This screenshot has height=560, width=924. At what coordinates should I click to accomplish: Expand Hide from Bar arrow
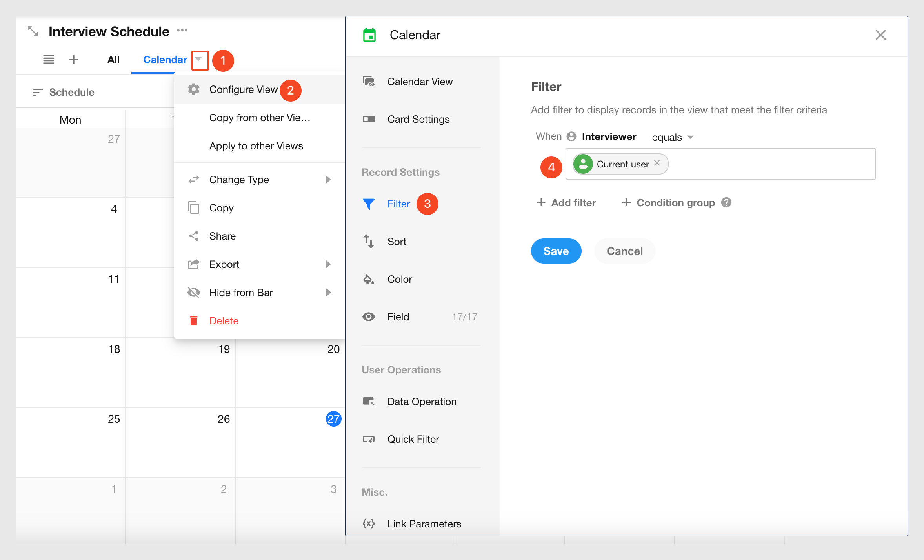coord(328,293)
